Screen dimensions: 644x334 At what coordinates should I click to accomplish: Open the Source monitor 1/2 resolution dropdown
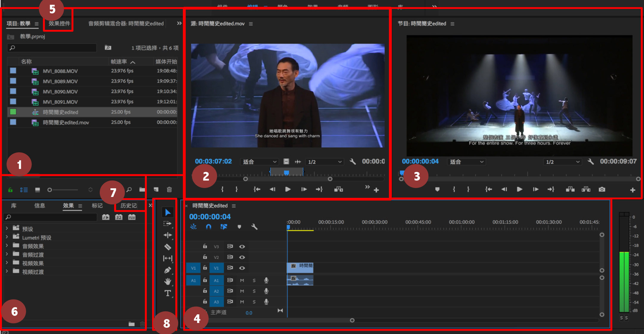pyautogui.click(x=325, y=162)
